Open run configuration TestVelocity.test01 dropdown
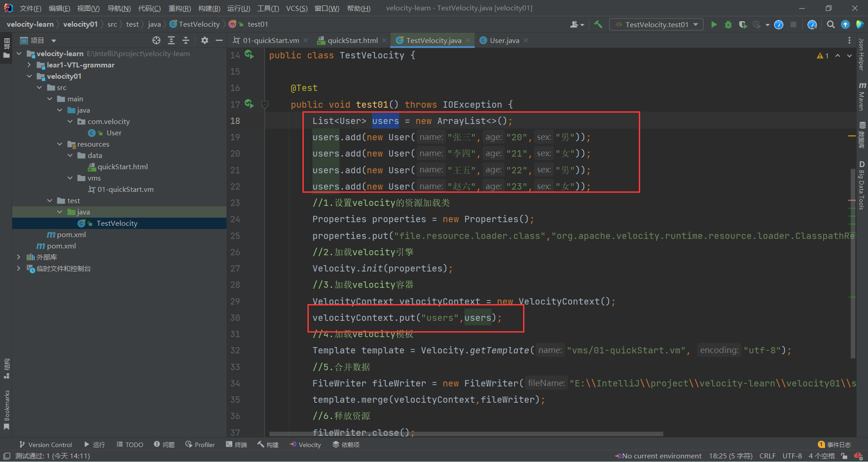868x462 pixels. click(x=656, y=24)
